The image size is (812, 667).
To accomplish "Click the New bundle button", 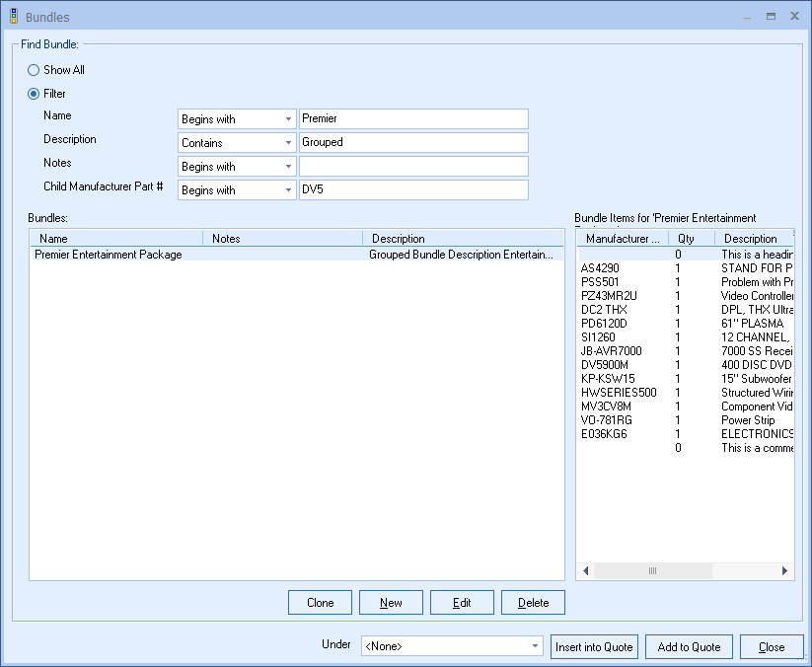I will coord(391,603).
